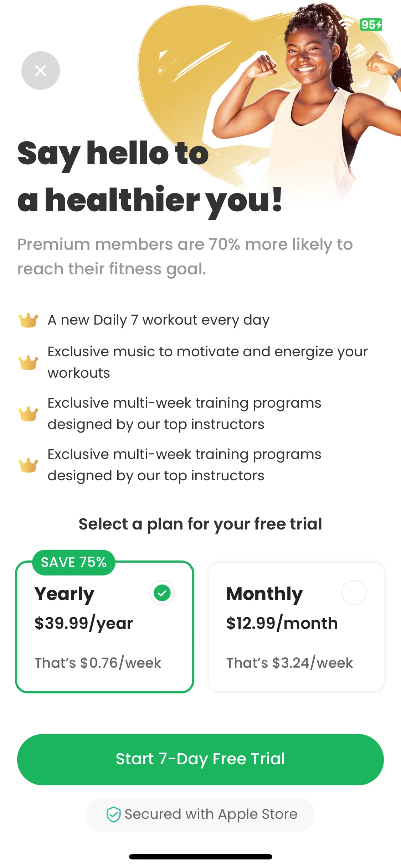This screenshot has height=868, width=401.
Task: Tap the "Say hello to a healthier you!" headline
Action: point(150,177)
